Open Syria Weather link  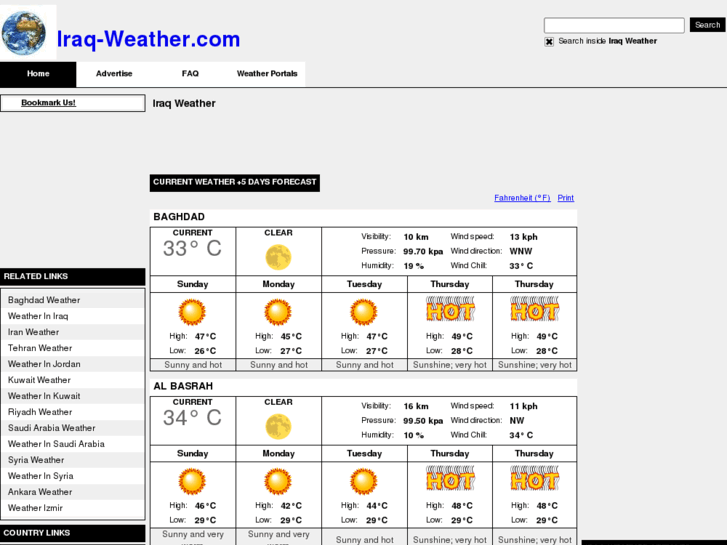click(36, 460)
